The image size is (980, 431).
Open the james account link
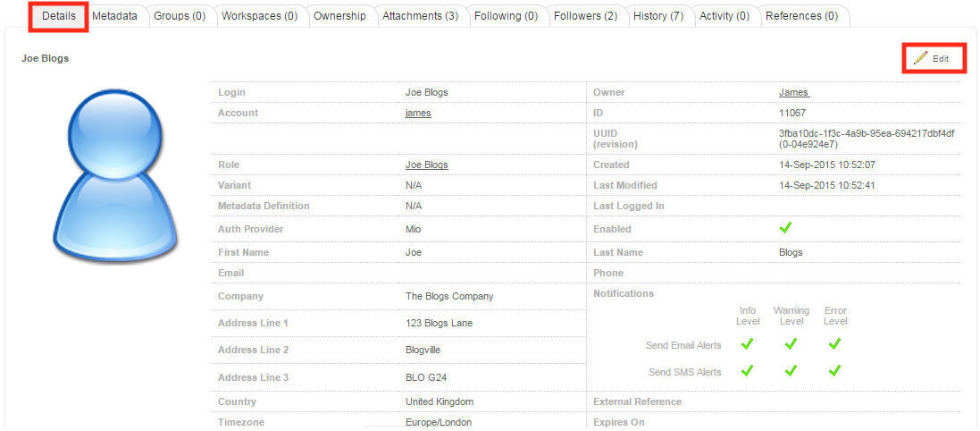click(x=418, y=114)
